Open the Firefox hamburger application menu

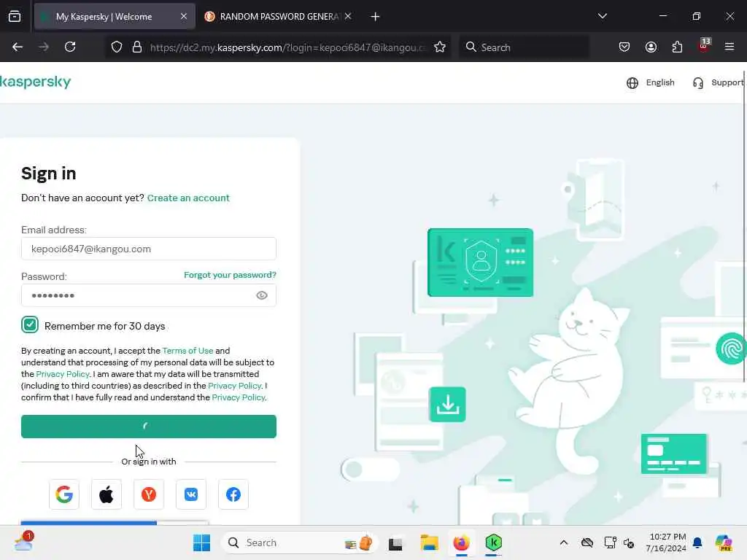[729, 47]
